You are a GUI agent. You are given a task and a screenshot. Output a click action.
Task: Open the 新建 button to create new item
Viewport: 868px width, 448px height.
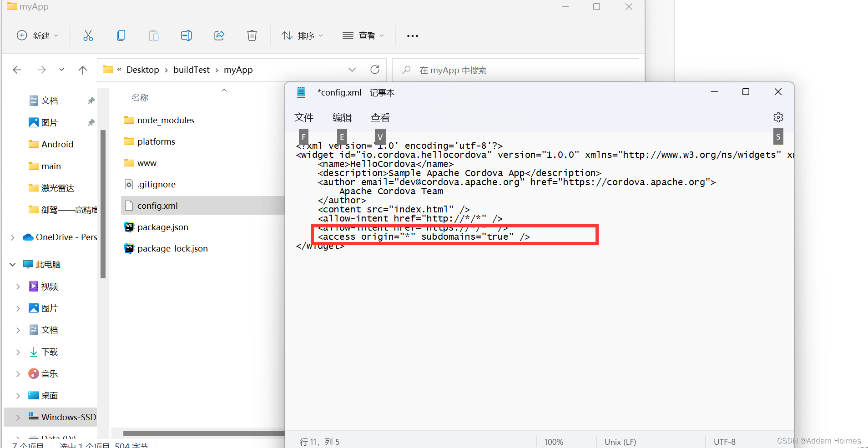(x=37, y=35)
